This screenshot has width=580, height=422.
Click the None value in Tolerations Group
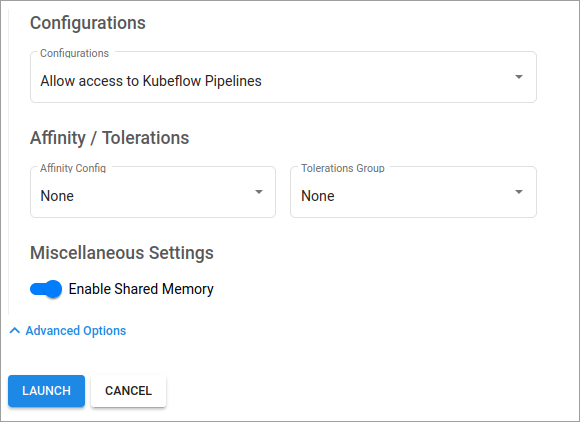[x=318, y=196]
